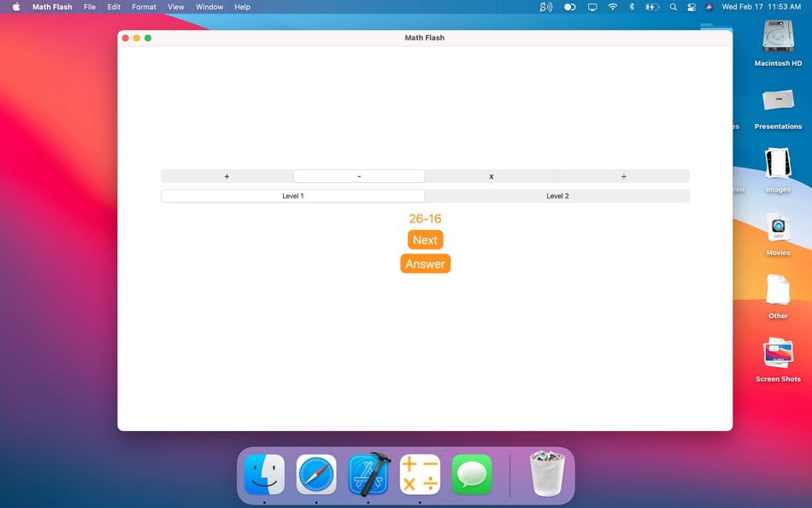Select the addition (+) operation segment

227,176
